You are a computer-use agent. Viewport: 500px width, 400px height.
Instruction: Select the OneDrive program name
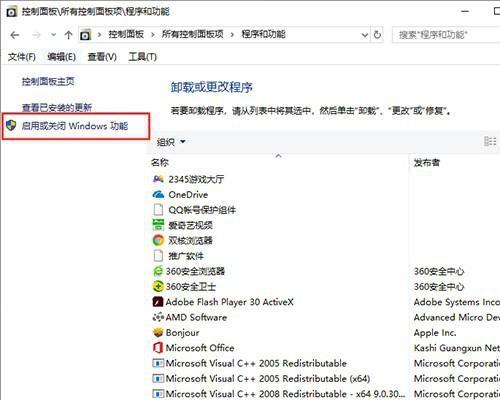[x=188, y=195]
